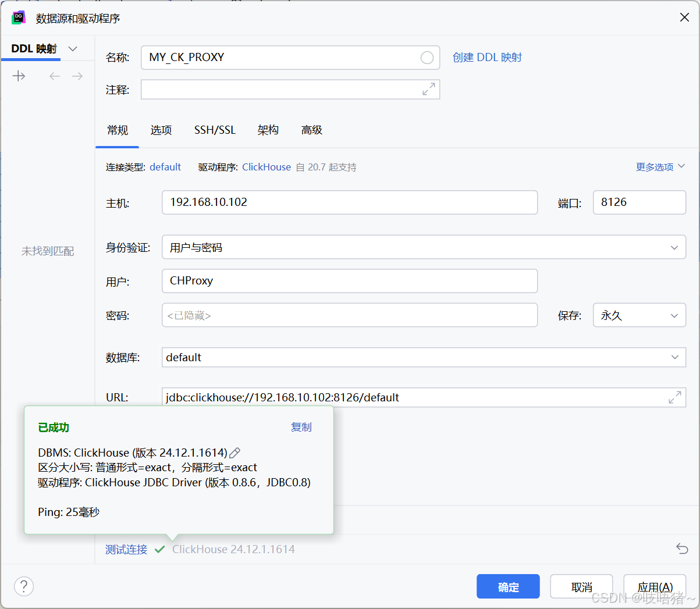Click the 自 20.7 起支持 text
Image resolution: width=700 pixels, height=609 pixels.
tap(326, 167)
